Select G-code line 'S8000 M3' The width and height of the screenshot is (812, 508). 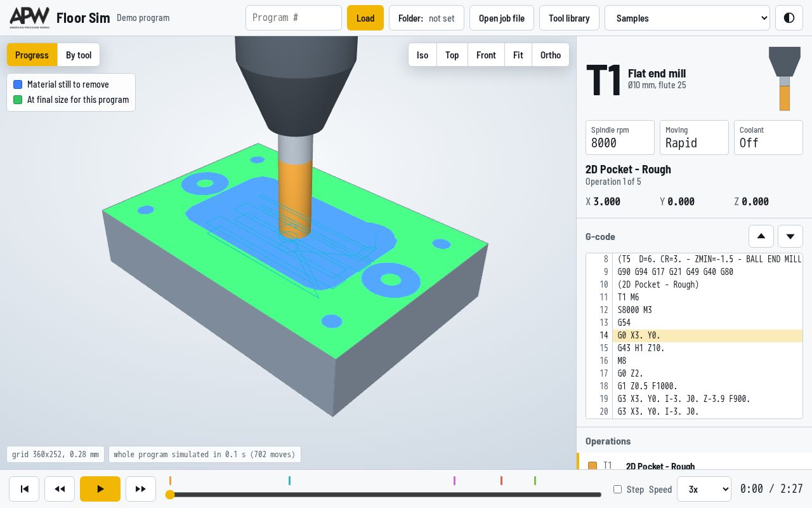pyautogui.click(x=694, y=310)
